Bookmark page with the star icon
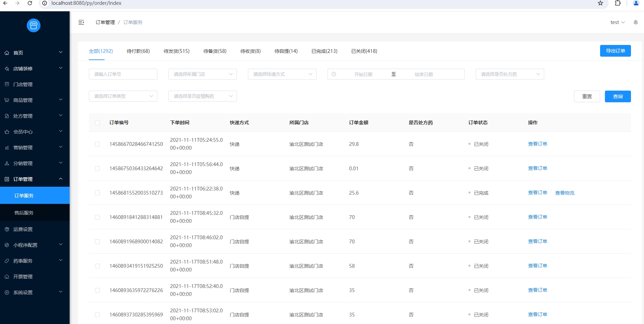The image size is (644, 324). click(x=600, y=3)
